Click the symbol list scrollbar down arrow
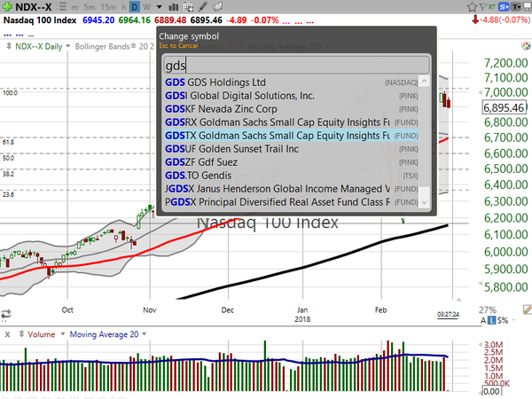The width and height of the screenshot is (532, 399). pyautogui.click(x=424, y=202)
